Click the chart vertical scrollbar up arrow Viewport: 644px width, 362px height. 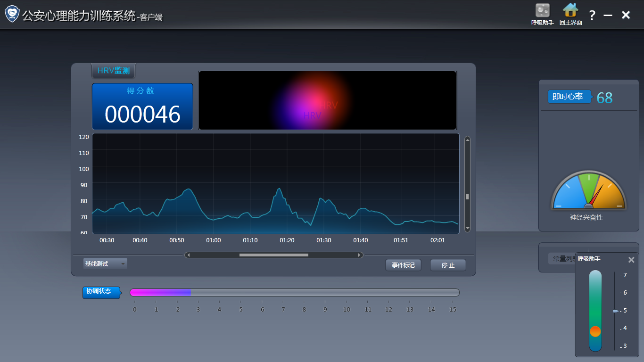click(x=467, y=140)
